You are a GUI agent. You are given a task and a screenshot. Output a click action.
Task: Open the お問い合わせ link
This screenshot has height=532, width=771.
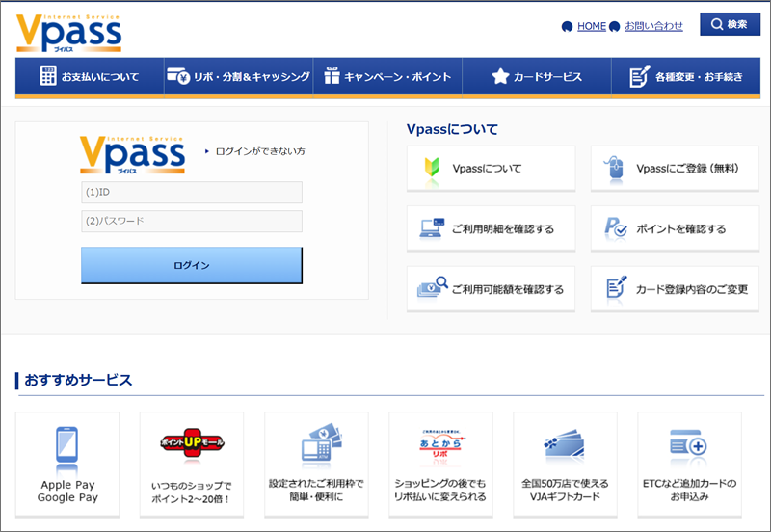pyautogui.click(x=653, y=26)
